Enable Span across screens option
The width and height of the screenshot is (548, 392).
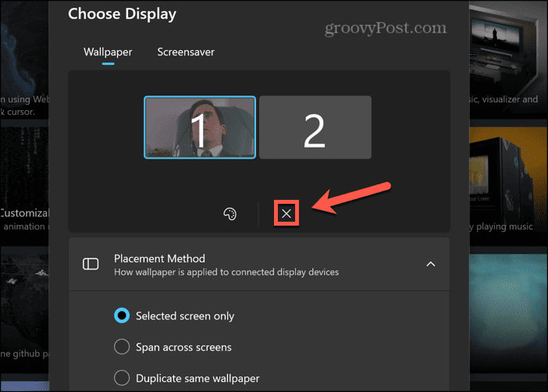click(122, 347)
